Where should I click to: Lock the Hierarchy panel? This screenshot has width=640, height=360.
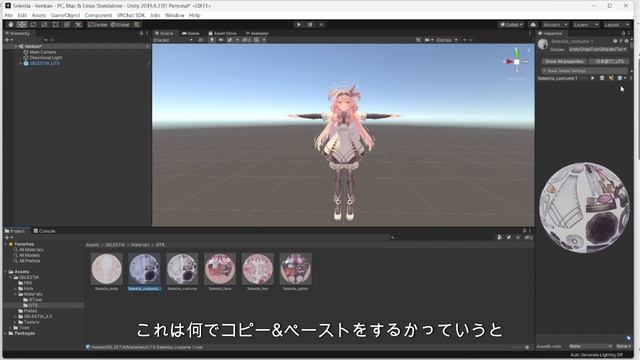(x=141, y=33)
